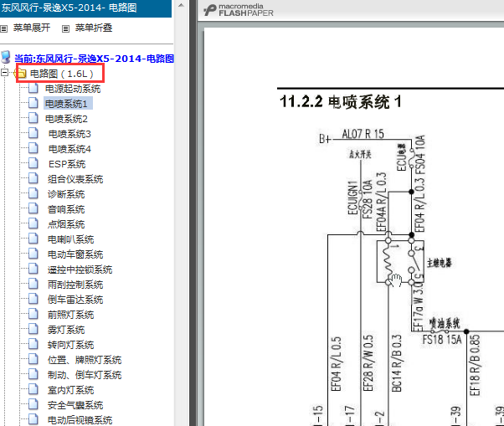Click page icon next to 电喷系统4
504x426 pixels.
pos(33,148)
